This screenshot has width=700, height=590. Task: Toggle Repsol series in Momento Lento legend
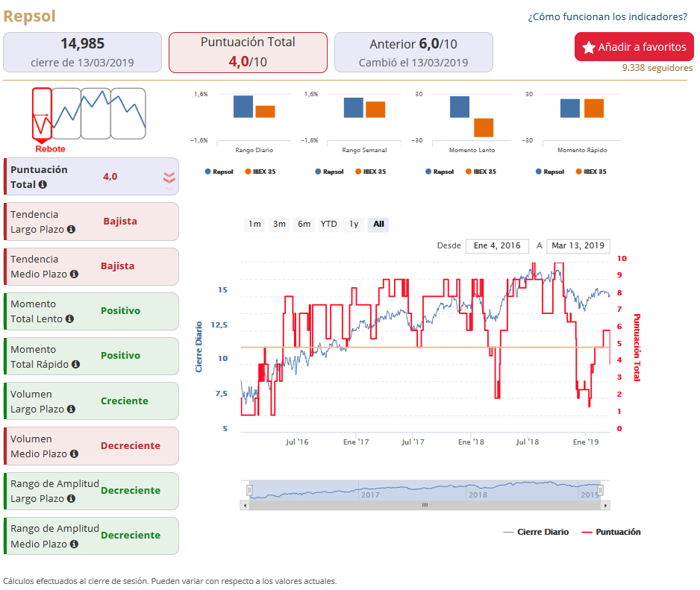(x=440, y=172)
